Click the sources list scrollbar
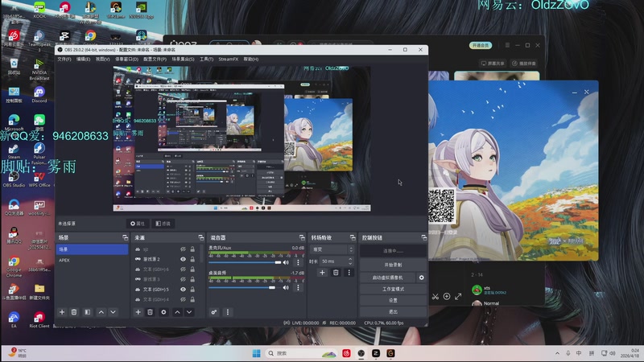Viewport: 644px width, 362px height. click(x=202, y=254)
